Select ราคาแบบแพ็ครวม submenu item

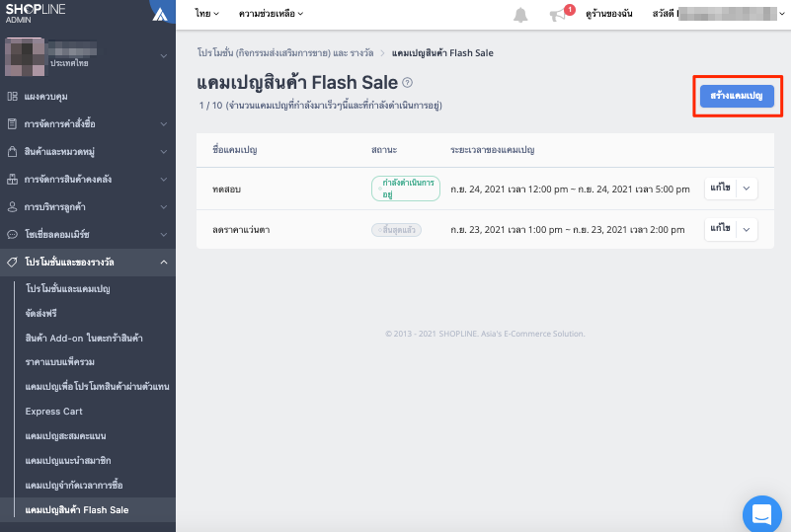click(x=59, y=361)
